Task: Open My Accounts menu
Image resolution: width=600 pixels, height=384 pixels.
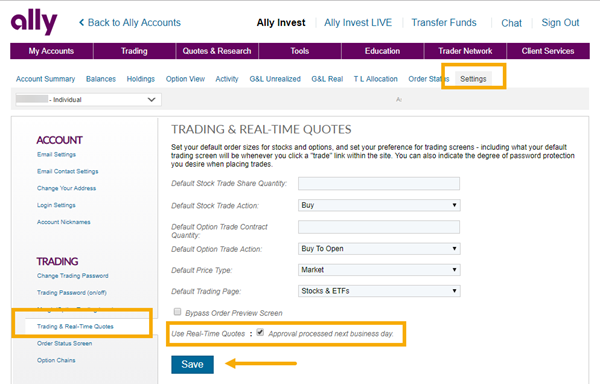Action: click(x=51, y=51)
